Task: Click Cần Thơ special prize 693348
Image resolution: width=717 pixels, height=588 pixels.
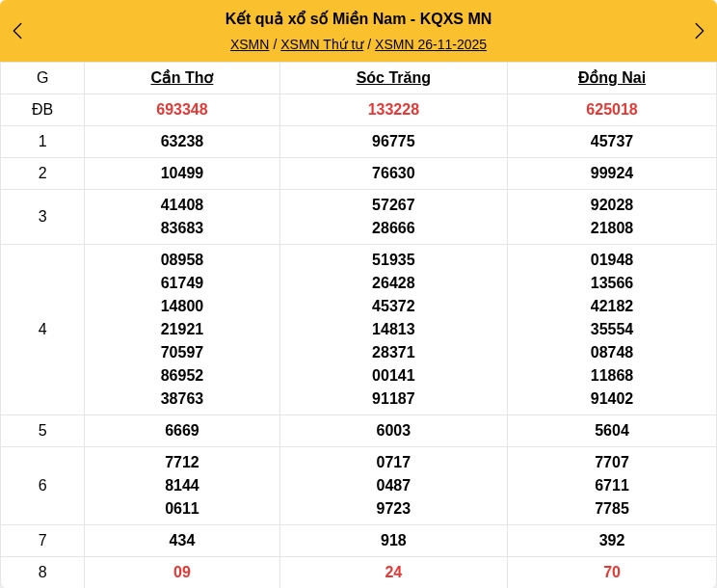Action: pos(182,110)
